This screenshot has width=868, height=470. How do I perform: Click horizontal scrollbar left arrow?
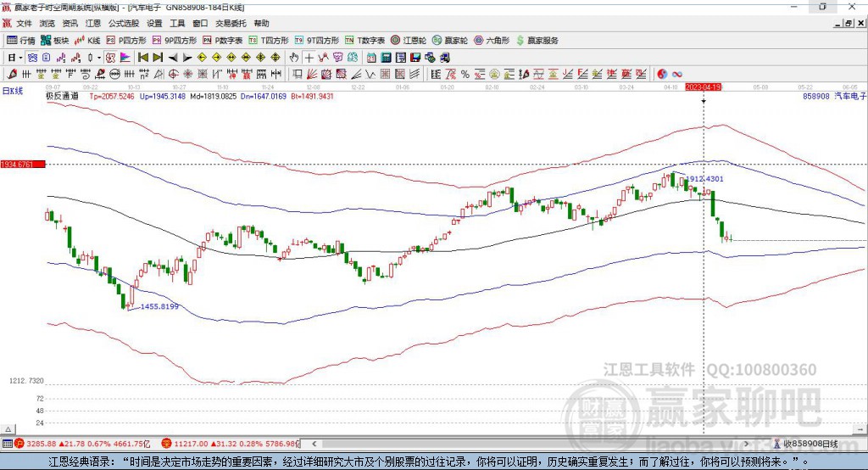point(314,444)
